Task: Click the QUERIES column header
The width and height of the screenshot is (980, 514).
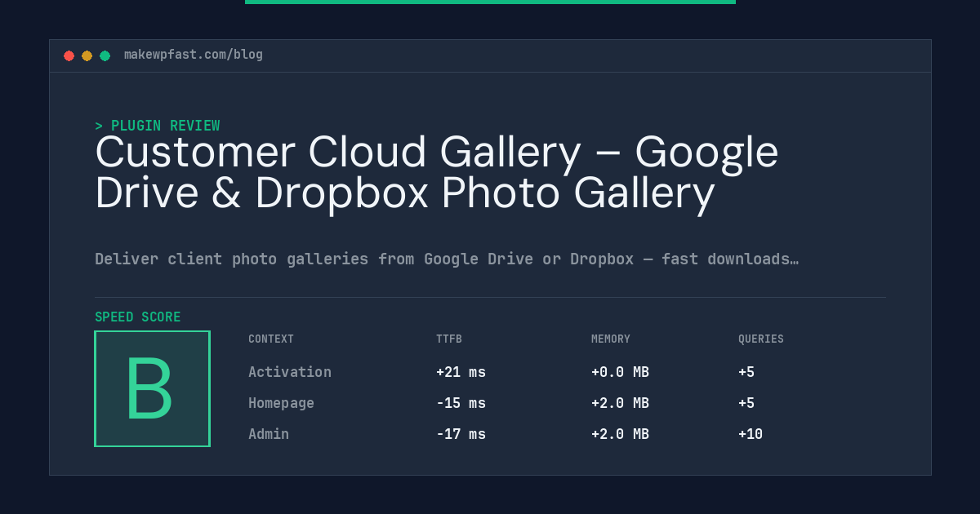Action: 761,339
